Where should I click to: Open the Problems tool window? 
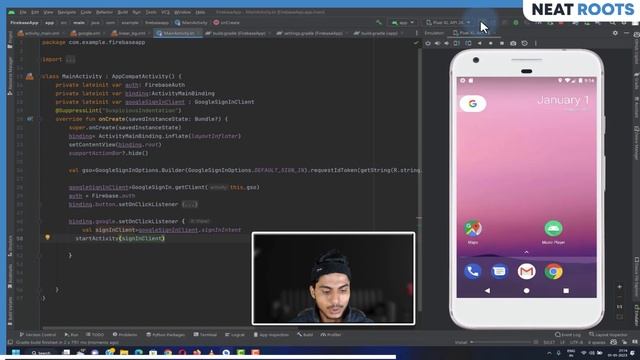[x=125, y=335]
